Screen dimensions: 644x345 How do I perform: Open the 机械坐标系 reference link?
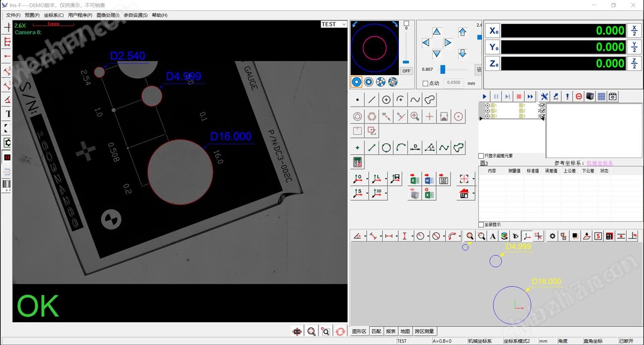point(600,163)
